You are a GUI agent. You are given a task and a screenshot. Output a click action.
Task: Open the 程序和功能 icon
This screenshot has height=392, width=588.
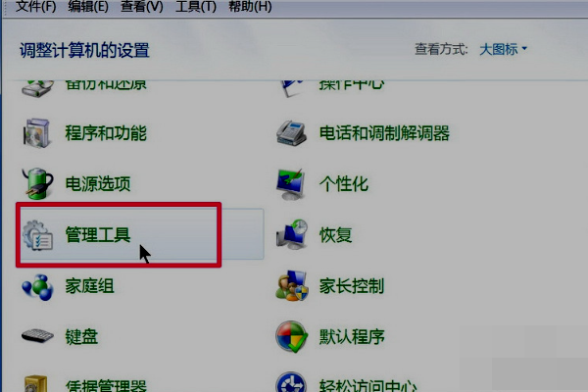36,133
